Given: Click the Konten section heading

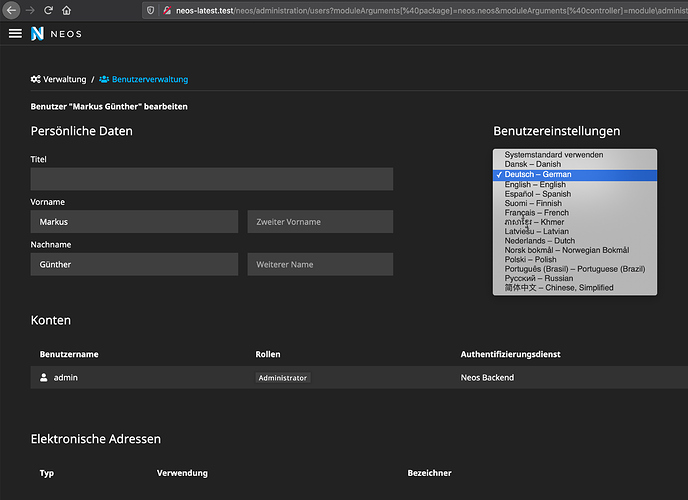Looking at the screenshot, I should [x=50, y=320].
